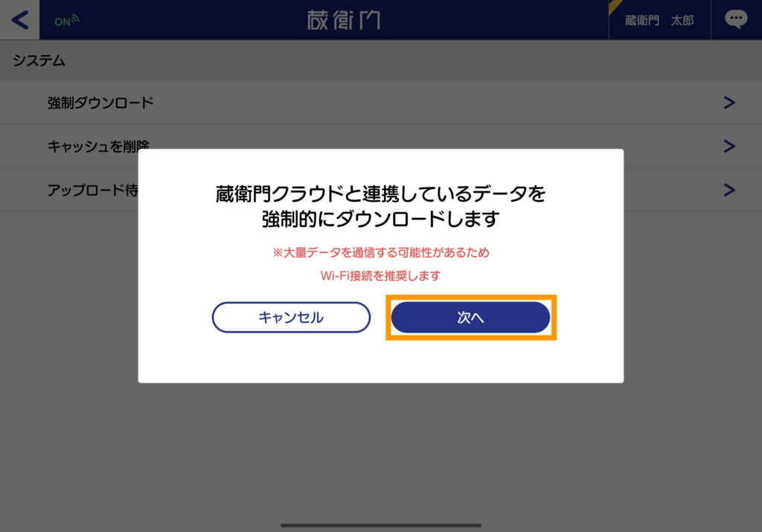Screen dimensions: 762x532
Task: Expand the キャッシュを削除 chevron
Action: (729, 147)
